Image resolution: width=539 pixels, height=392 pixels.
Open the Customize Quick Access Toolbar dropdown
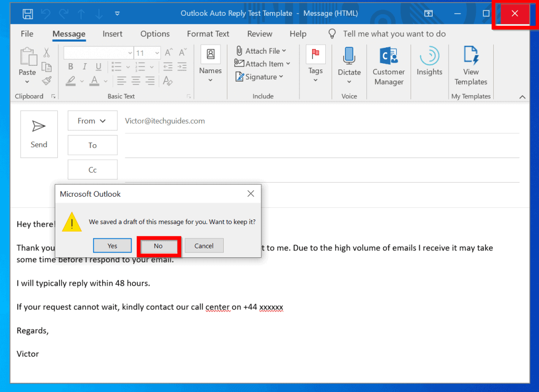(117, 14)
